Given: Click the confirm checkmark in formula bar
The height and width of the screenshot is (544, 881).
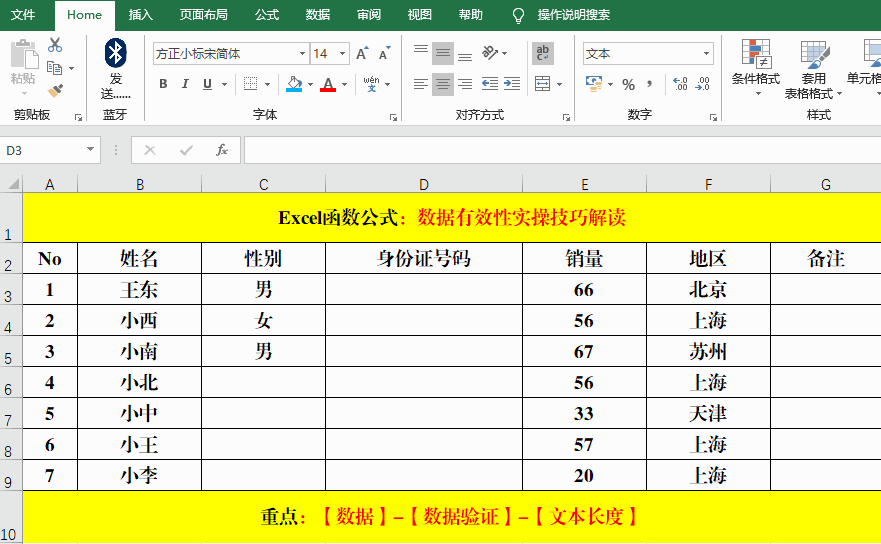Looking at the screenshot, I should pos(186,150).
